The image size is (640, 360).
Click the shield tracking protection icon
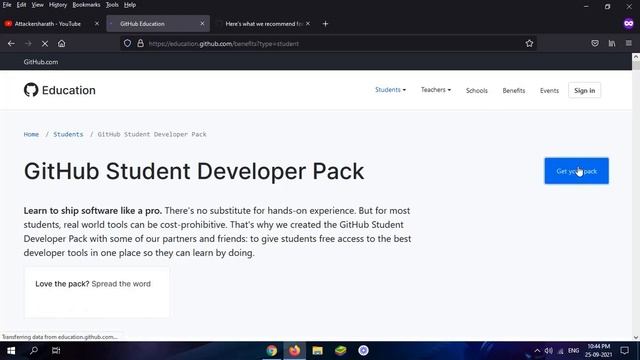(x=127, y=43)
